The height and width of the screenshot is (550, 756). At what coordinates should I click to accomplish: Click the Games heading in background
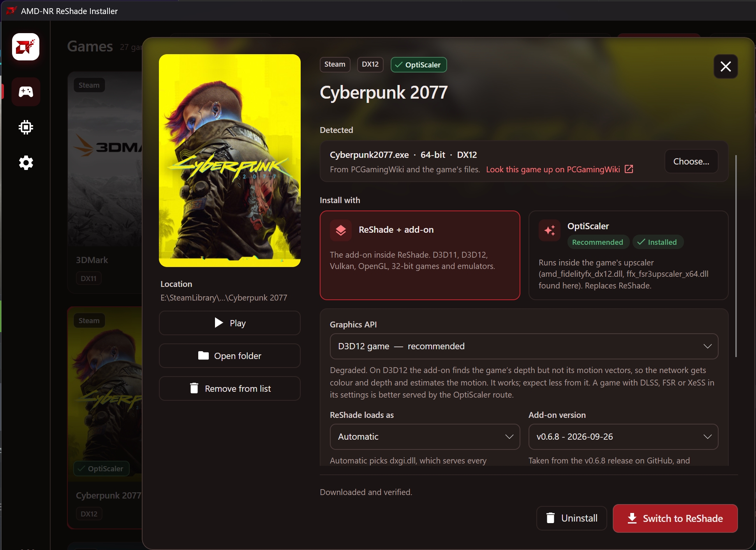[x=90, y=46]
